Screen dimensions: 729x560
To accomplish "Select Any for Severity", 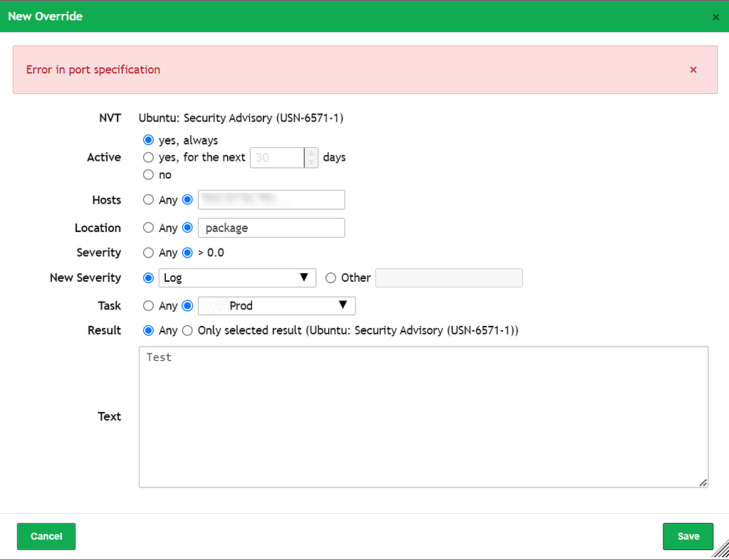I will tap(149, 253).
